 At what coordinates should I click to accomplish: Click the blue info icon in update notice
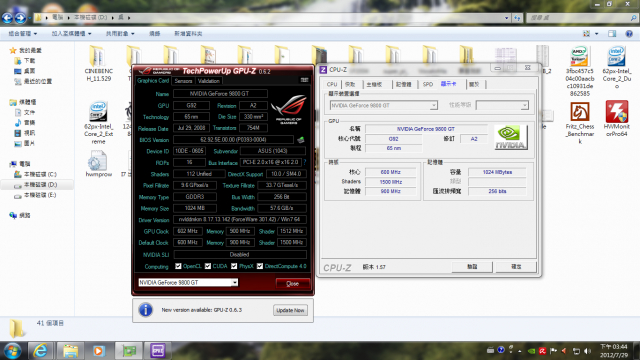[x=146, y=310]
